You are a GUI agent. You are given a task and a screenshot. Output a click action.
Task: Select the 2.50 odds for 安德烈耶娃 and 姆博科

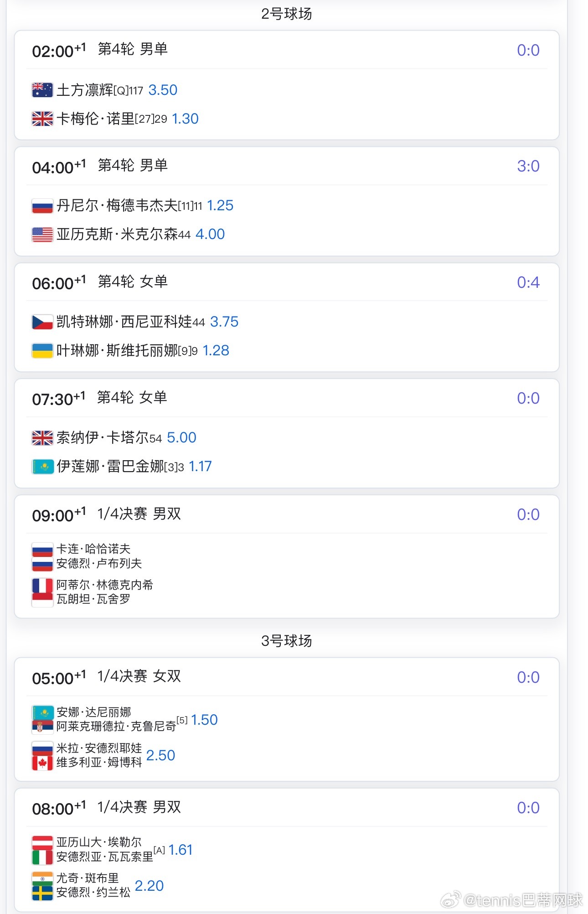click(160, 755)
